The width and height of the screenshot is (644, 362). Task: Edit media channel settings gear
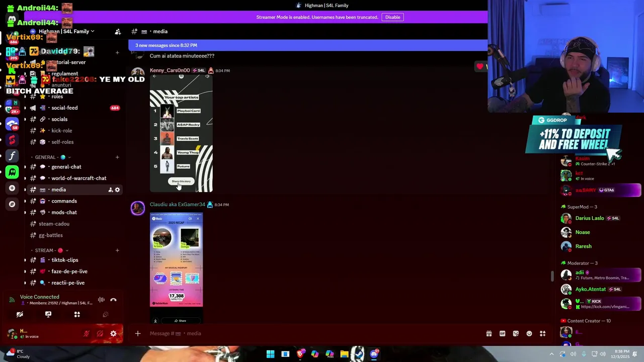(117, 190)
